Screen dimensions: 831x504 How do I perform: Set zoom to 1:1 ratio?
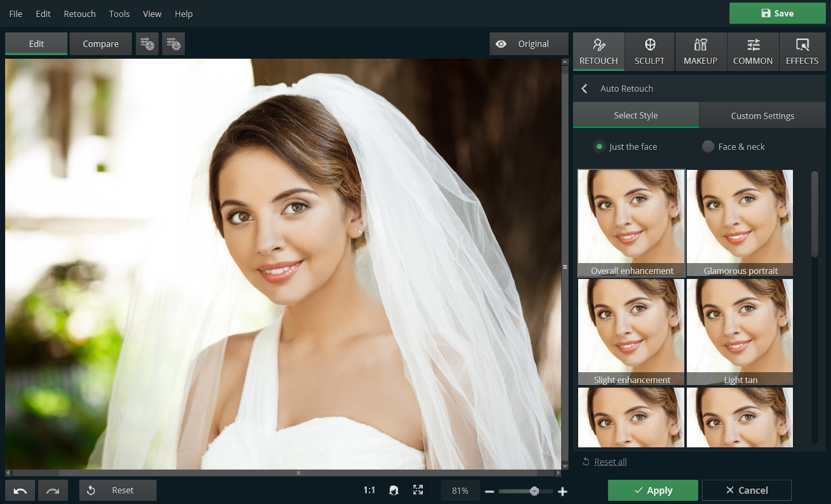(370, 490)
